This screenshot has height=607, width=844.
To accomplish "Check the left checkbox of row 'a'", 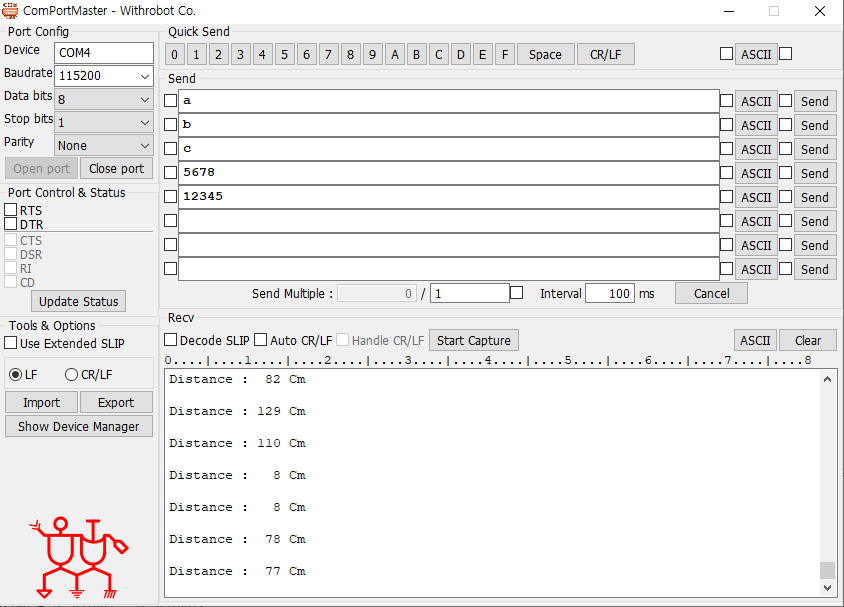I will point(170,101).
